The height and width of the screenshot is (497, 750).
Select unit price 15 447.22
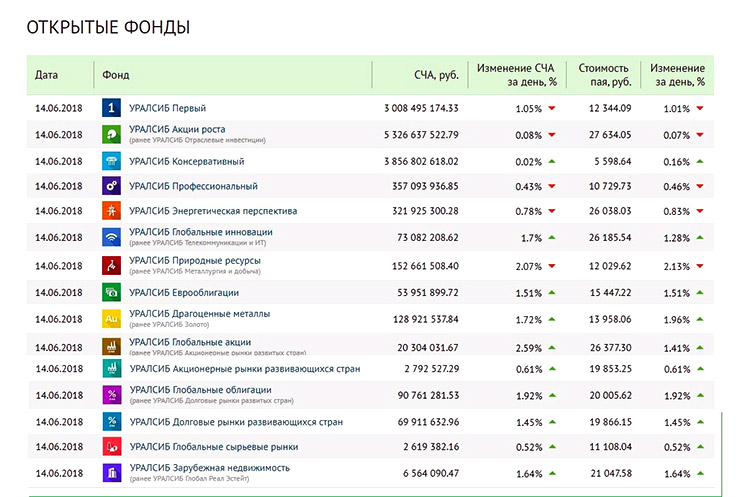click(610, 293)
